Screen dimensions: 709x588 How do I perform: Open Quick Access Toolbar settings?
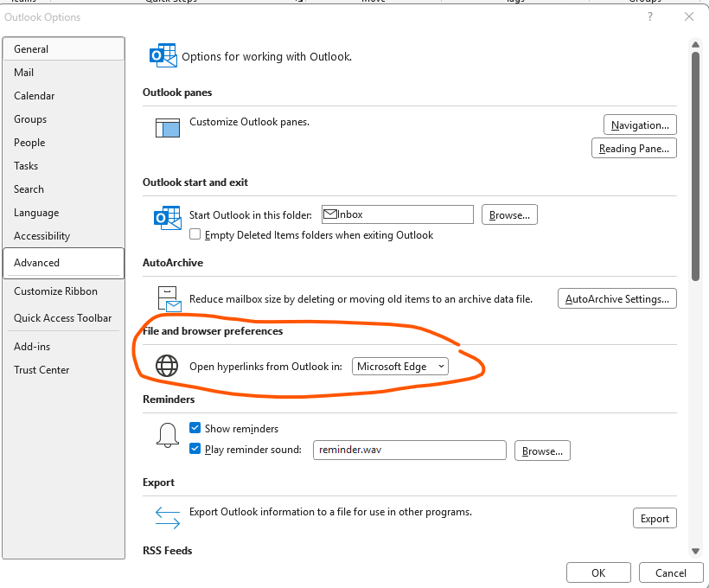pos(64,318)
